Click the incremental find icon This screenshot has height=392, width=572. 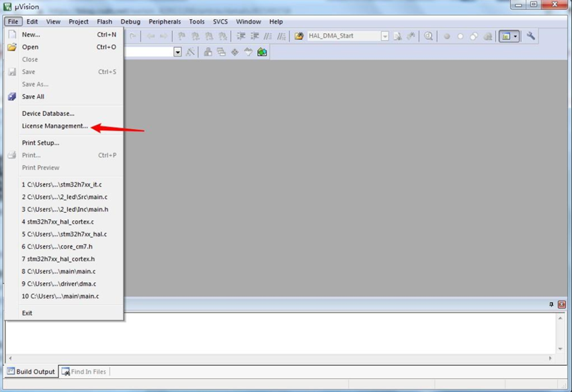[x=411, y=36]
